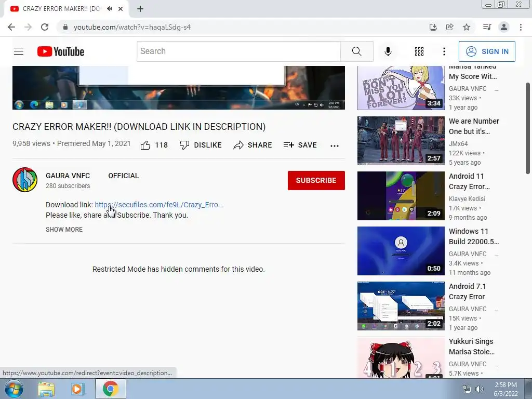532x399 pixels.
Task: Open volume control in system tray
Action: point(479,389)
